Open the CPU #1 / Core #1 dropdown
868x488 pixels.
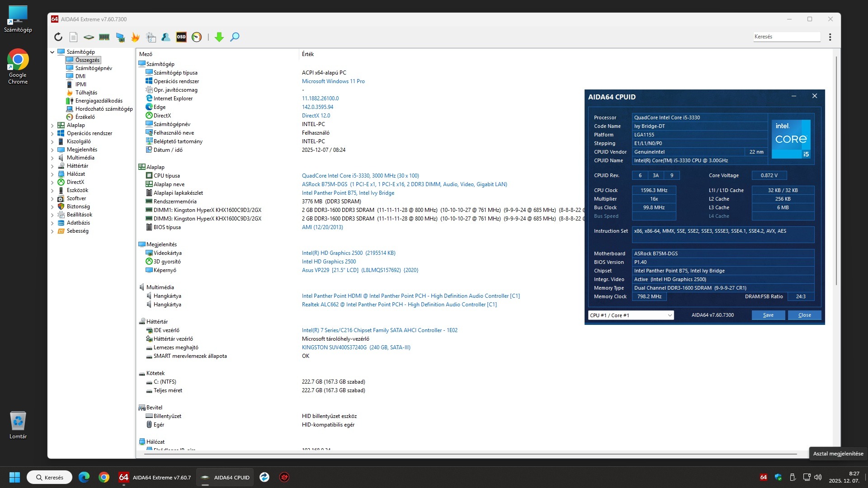click(x=631, y=315)
